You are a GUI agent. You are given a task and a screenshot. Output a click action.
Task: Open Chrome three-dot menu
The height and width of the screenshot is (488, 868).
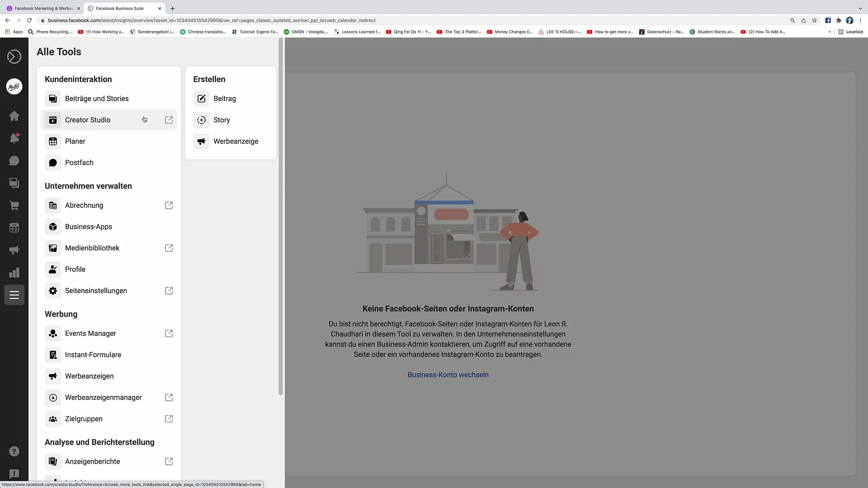860,20
